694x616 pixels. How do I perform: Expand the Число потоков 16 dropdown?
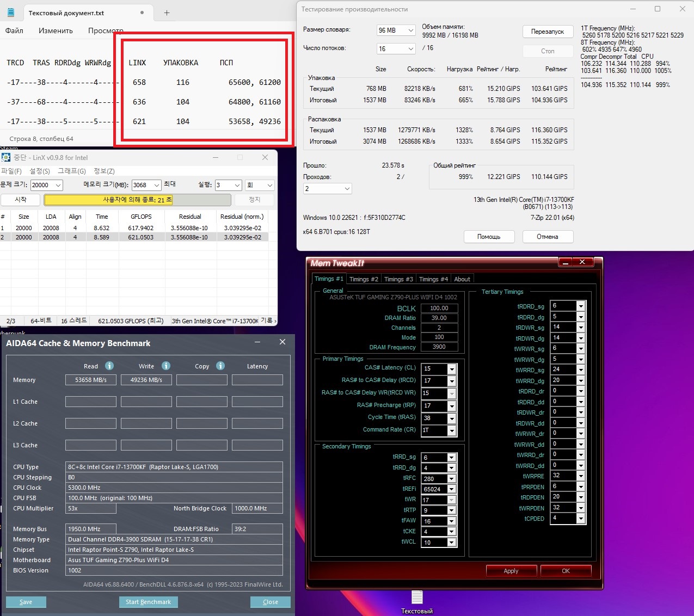click(410, 49)
